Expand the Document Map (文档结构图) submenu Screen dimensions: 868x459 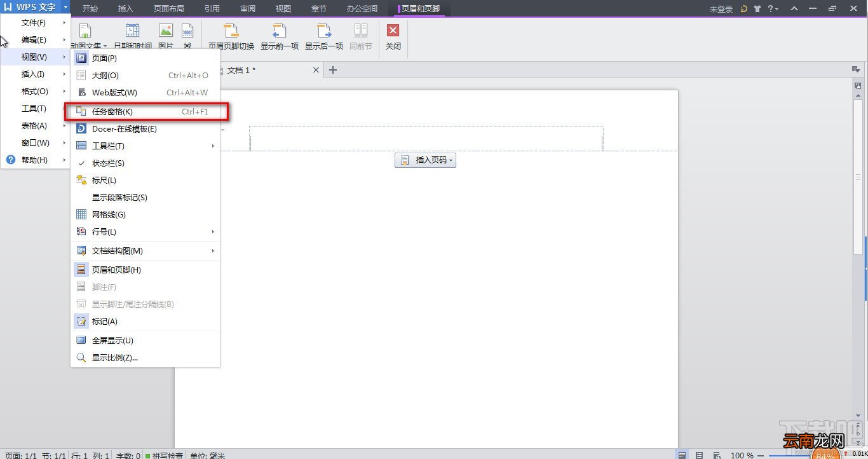pyautogui.click(x=146, y=251)
